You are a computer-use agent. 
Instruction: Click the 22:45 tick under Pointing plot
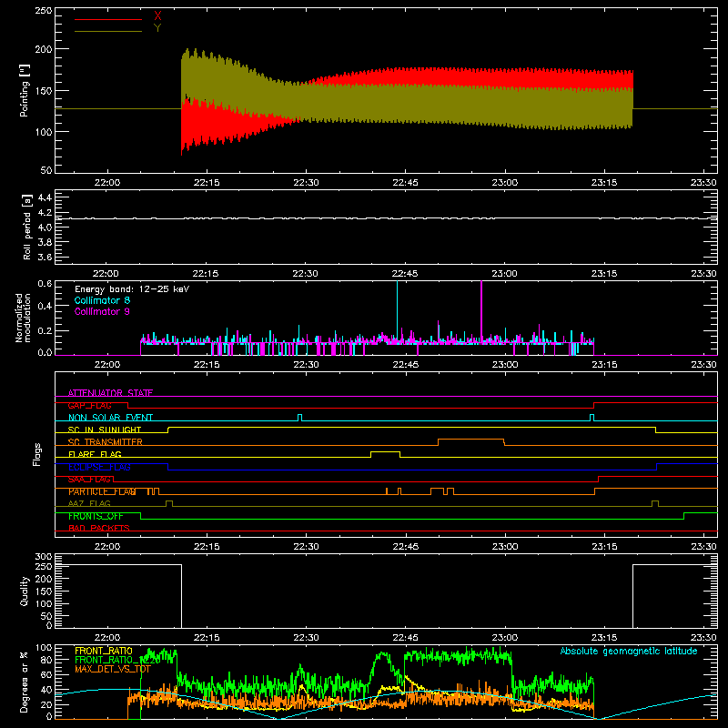pos(405,183)
